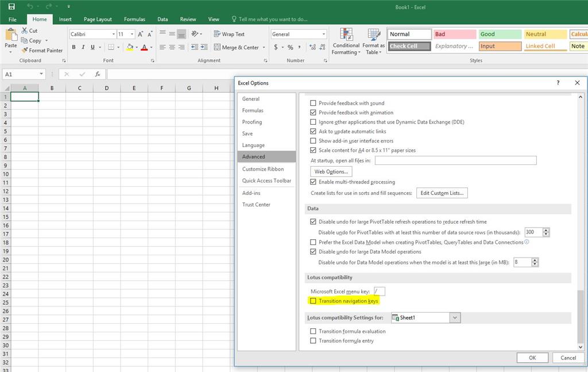Viewport: 588px width, 372px height.
Task: Click the Comma Style icon
Action: 300,47
